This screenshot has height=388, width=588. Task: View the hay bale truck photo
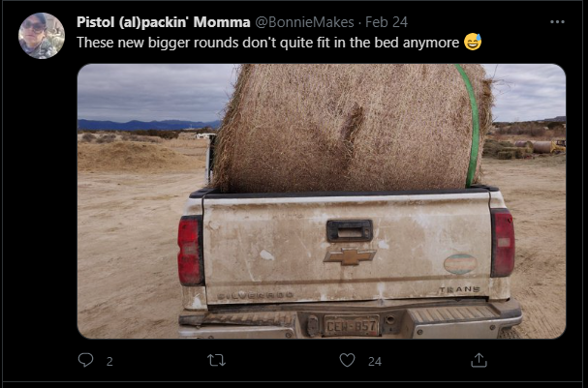[322, 201]
